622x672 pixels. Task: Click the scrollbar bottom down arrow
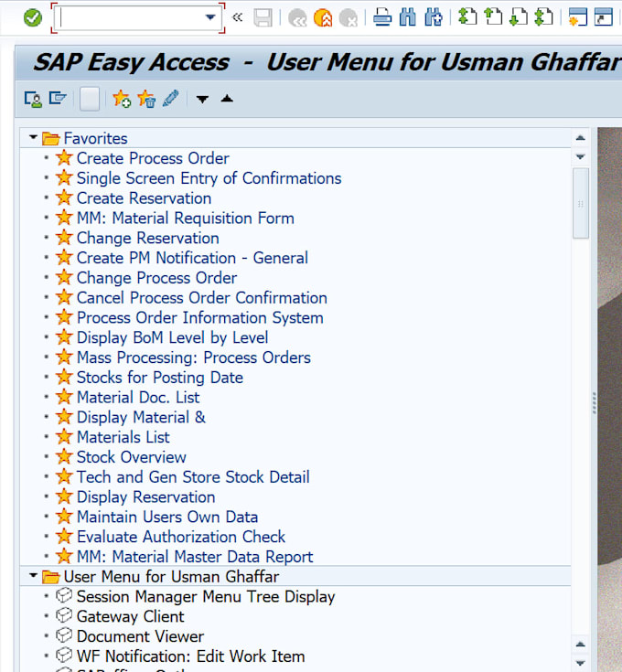tap(581, 663)
